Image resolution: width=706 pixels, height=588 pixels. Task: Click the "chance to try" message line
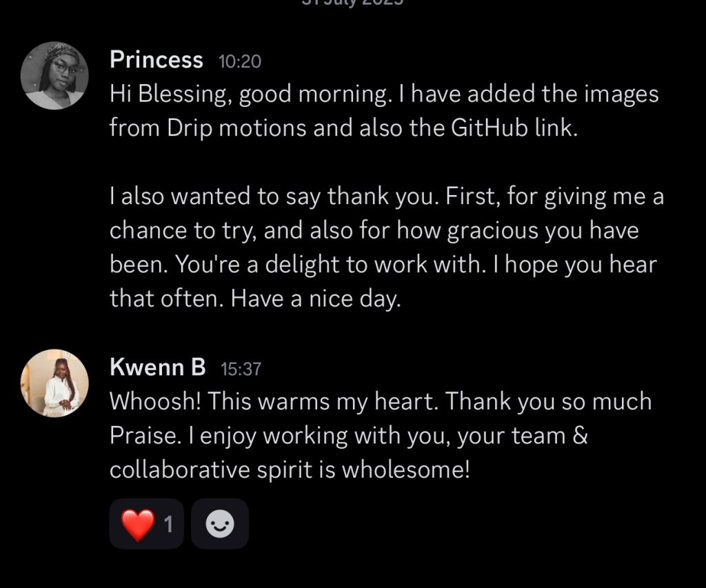click(x=181, y=231)
